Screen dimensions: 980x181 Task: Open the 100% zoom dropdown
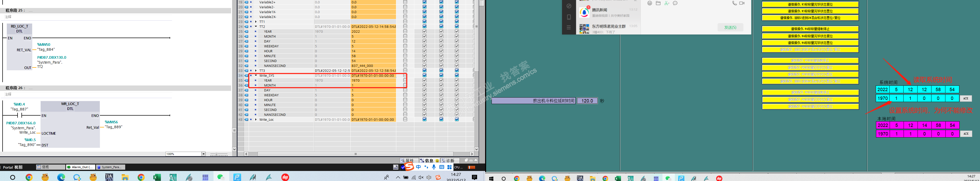click(x=203, y=154)
